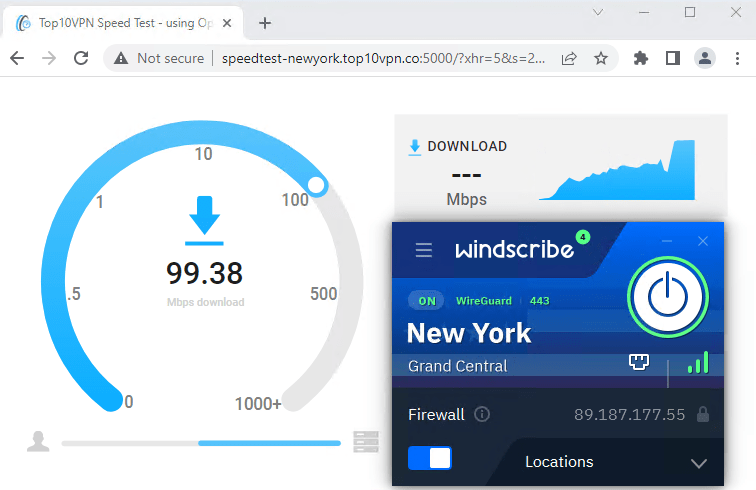The image size is (756, 490).
Task: Click the IP address 89.187.177.55
Action: click(629, 414)
